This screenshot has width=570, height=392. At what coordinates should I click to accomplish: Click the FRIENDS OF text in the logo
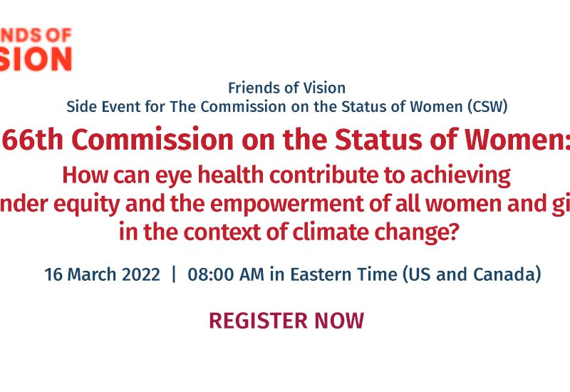click(39, 33)
